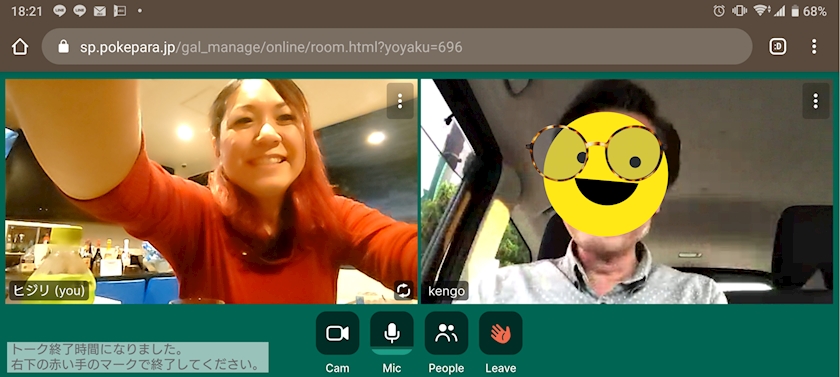Open first LINE notification in status bar

tap(59, 11)
